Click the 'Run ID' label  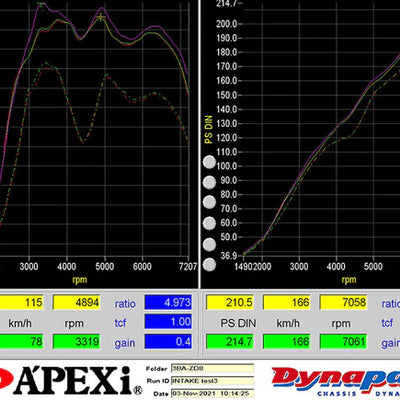coord(158,381)
